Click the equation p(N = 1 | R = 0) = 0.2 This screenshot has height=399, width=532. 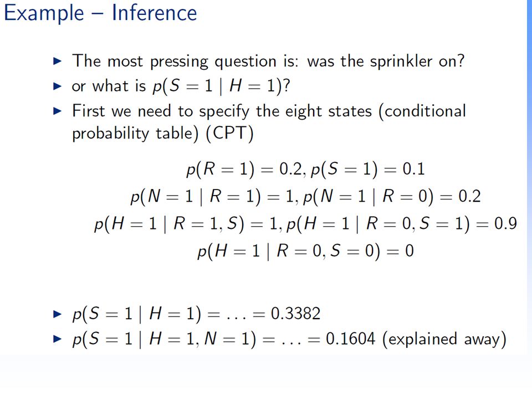pyautogui.click(x=392, y=196)
